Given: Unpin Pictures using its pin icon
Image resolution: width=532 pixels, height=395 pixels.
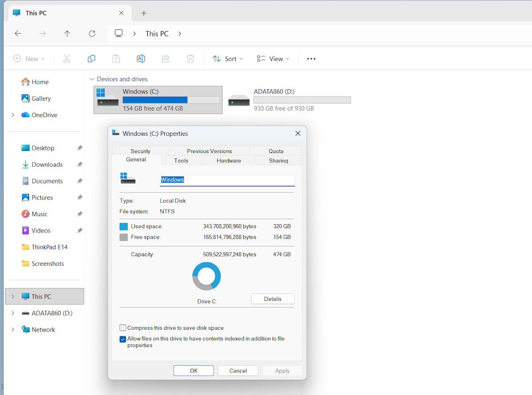Looking at the screenshot, I should pyautogui.click(x=79, y=197).
